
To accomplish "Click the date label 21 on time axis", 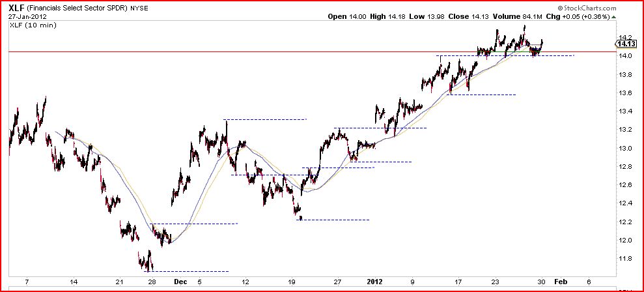I will click(120, 282).
